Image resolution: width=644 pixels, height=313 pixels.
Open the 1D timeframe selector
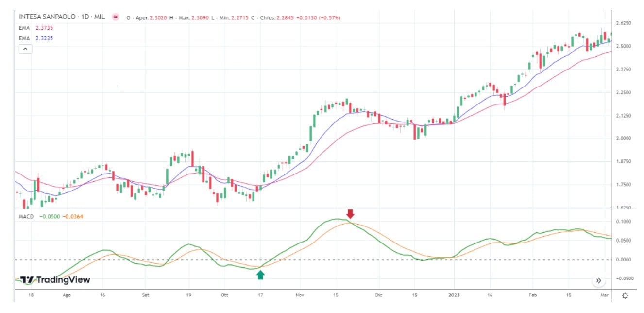(x=85, y=16)
